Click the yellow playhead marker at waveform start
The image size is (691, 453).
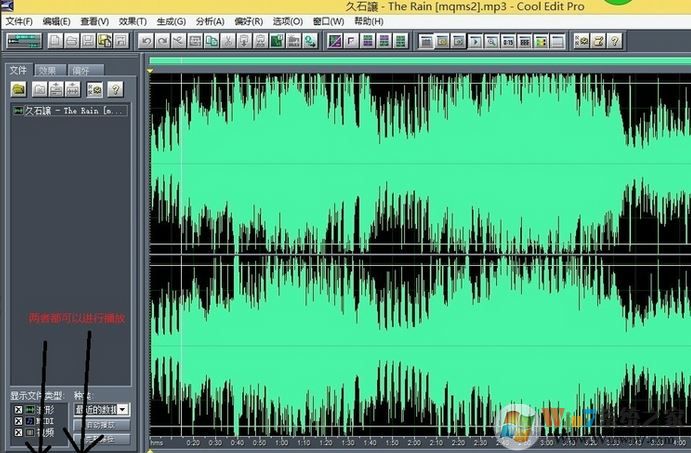click(150, 70)
